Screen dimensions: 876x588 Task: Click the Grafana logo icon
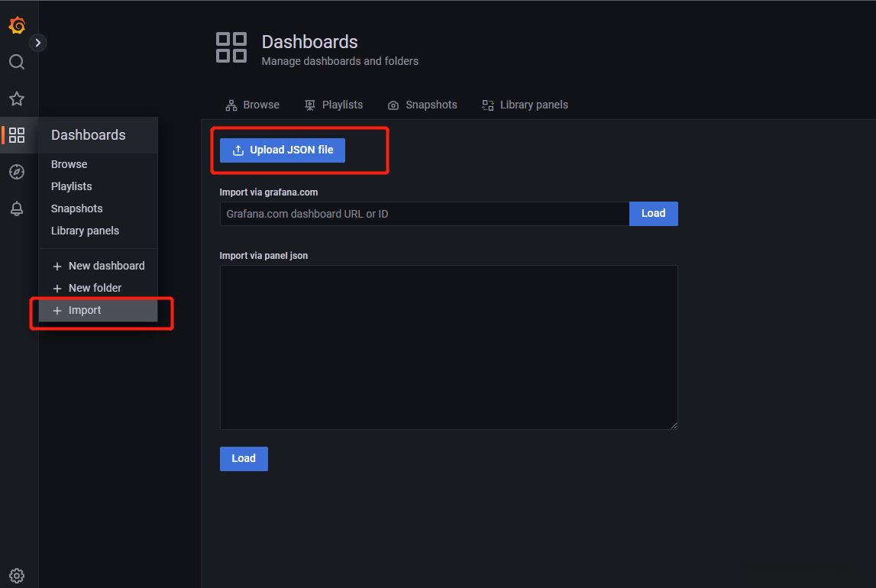click(x=17, y=25)
